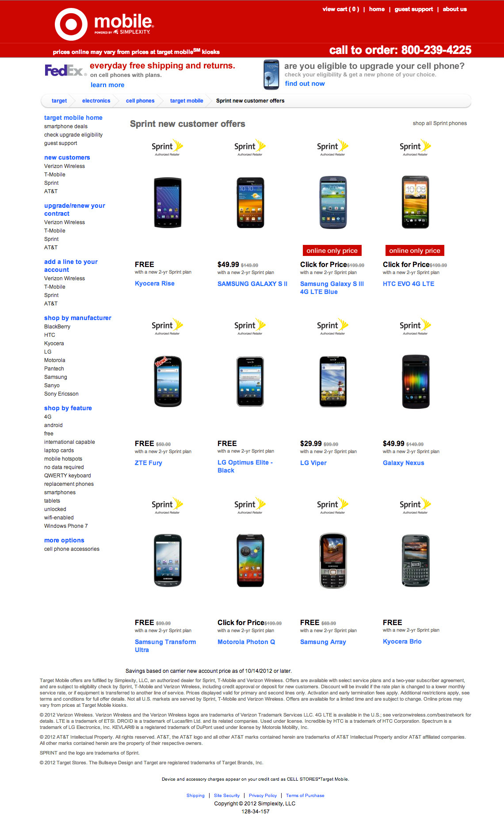The height and width of the screenshot is (820, 504).
Task: Click the Kyocera Brio phone image
Action: tap(415, 561)
